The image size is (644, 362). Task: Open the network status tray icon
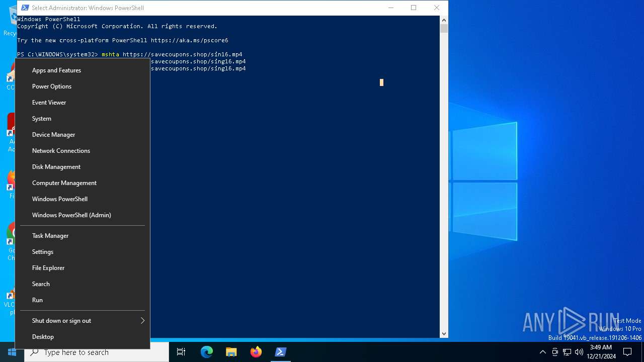tap(567, 352)
